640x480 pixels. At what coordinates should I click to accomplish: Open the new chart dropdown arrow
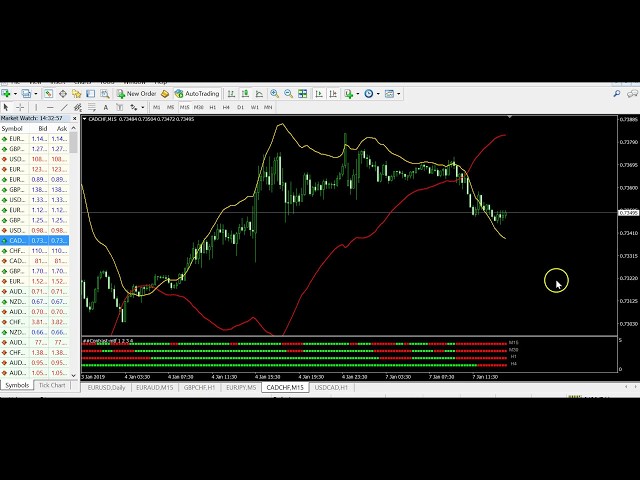pos(13,94)
